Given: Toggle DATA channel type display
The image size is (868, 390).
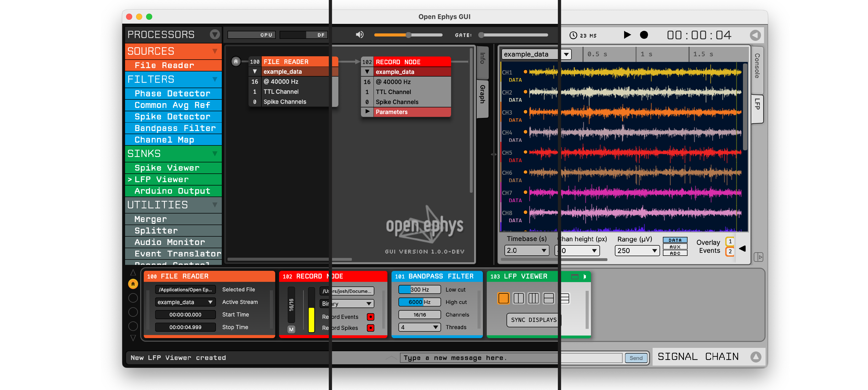Looking at the screenshot, I should (675, 240).
